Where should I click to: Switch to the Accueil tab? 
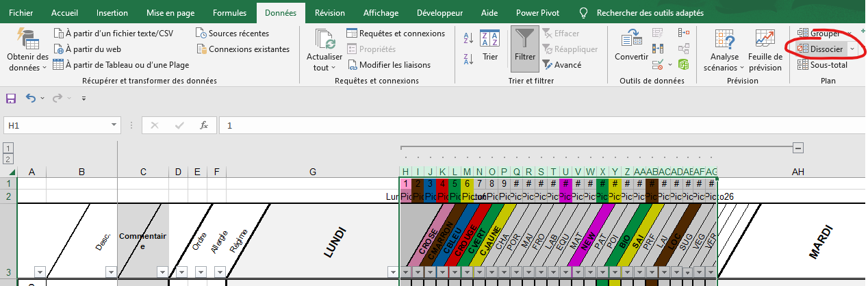pyautogui.click(x=64, y=12)
